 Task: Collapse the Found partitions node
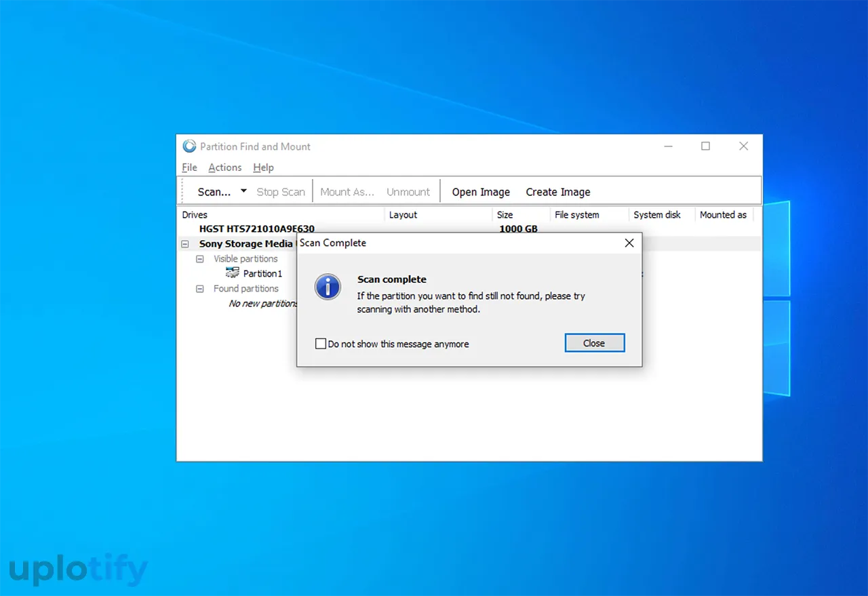pos(200,289)
